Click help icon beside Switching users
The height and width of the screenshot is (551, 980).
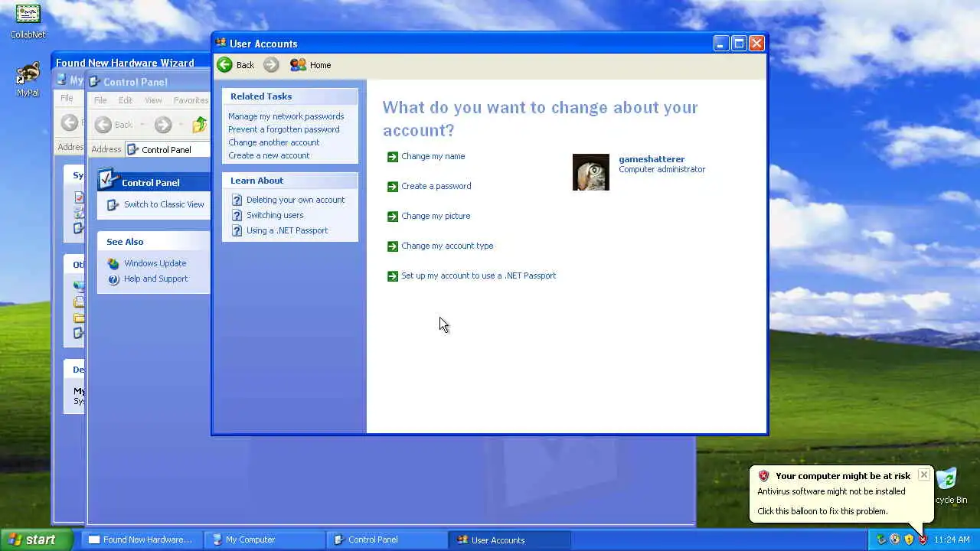237,216
